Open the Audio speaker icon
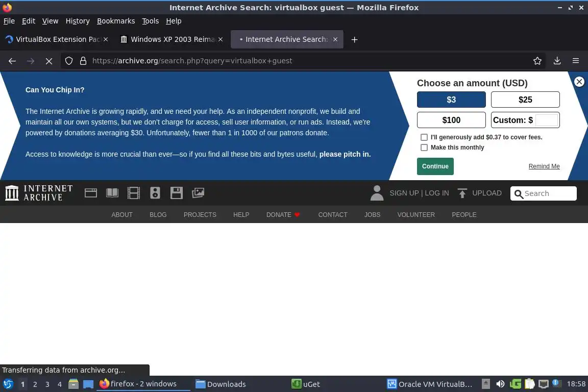Image resolution: width=588 pixels, height=392 pixels. point(155,193)
